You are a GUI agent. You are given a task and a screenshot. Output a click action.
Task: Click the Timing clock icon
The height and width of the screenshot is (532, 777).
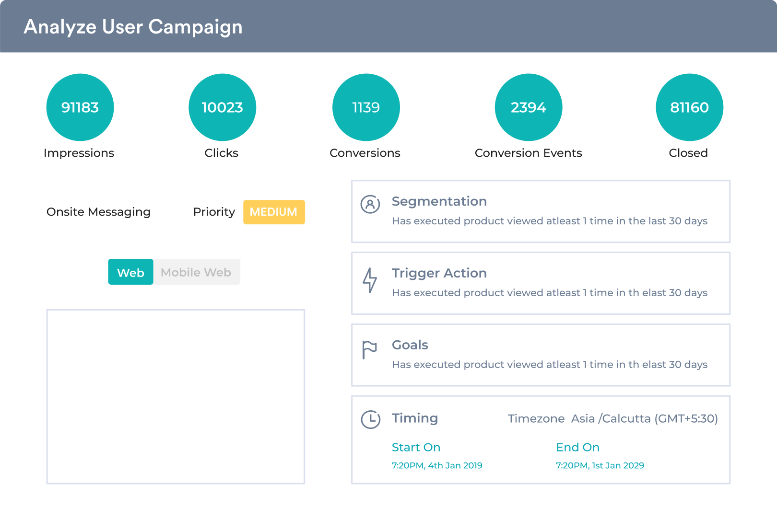pos(370,419)
